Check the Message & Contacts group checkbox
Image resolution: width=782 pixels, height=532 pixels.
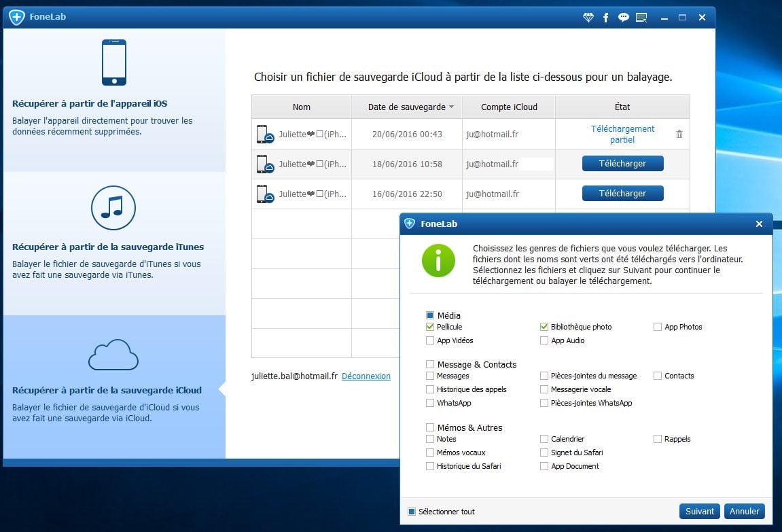point(430,364)
